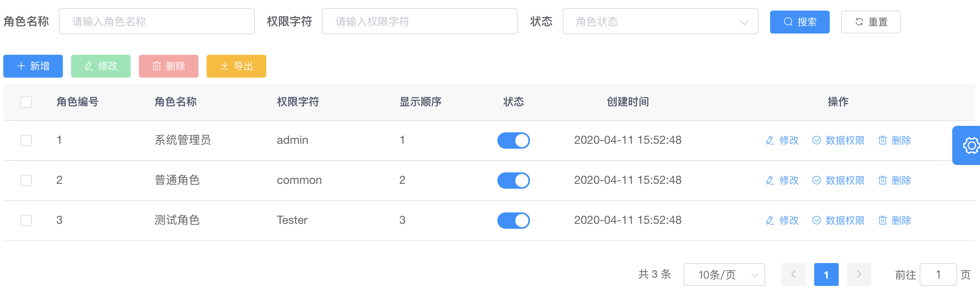Open the 角色状态 status dropdown
This screenshot has width=980, height=299.
[x=660, y=21]
